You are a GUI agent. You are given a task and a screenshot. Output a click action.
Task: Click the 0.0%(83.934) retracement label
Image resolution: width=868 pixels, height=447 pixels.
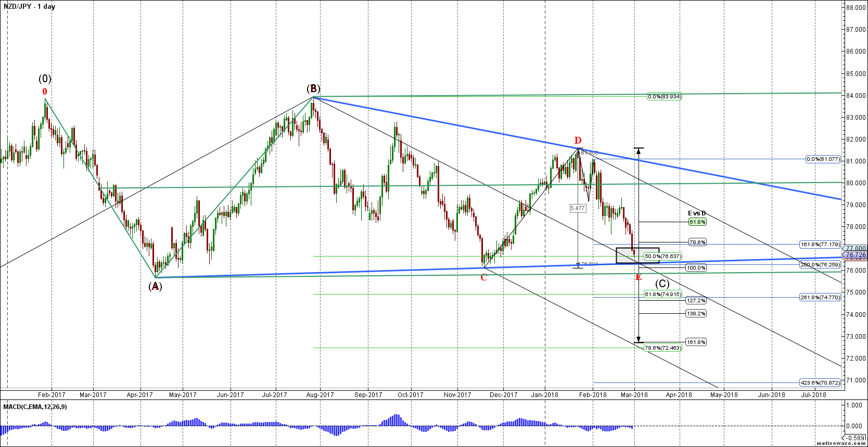665,97
